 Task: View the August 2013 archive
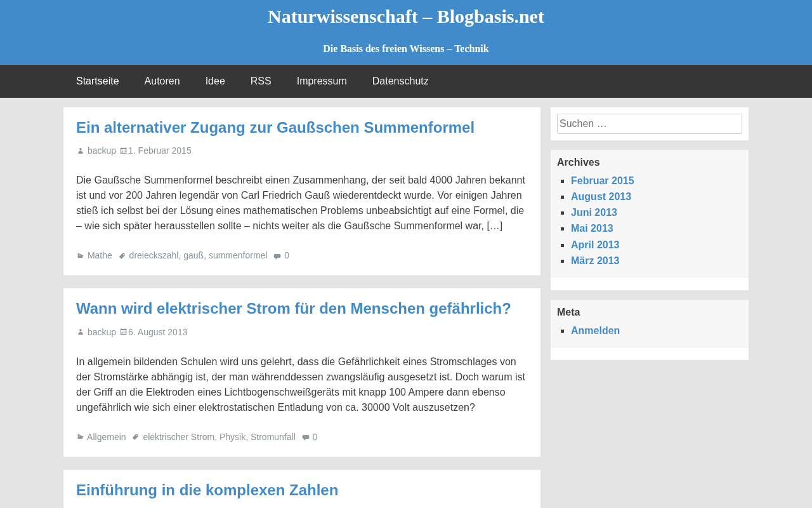(601, 197)
